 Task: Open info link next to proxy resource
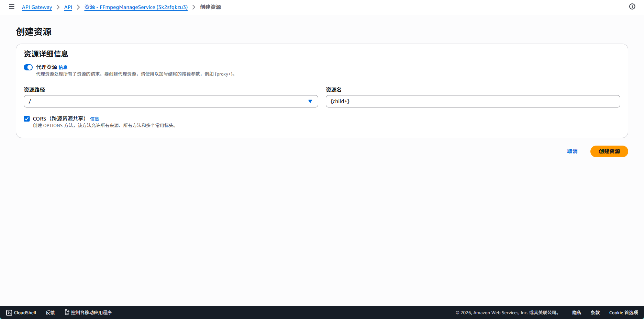click(63, 68)
